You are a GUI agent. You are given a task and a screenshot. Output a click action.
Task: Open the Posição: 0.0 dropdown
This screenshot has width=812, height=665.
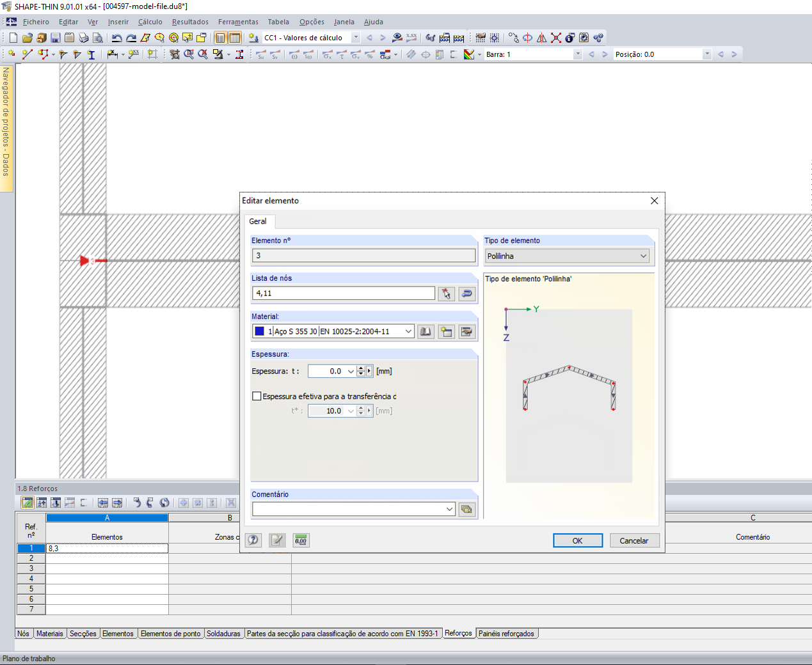click(x=707, y=54)
